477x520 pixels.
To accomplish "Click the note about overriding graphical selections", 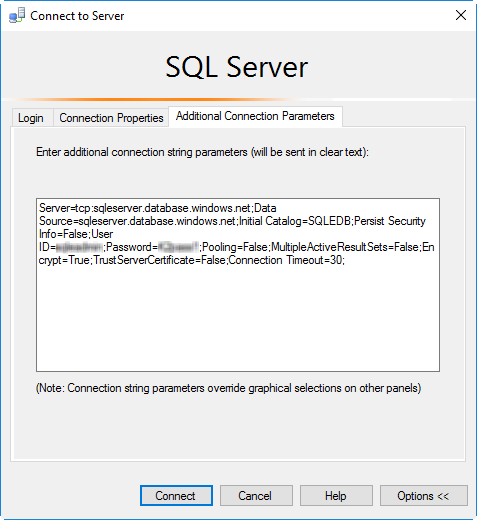I will pyautogui.click(x=228, y=388).
